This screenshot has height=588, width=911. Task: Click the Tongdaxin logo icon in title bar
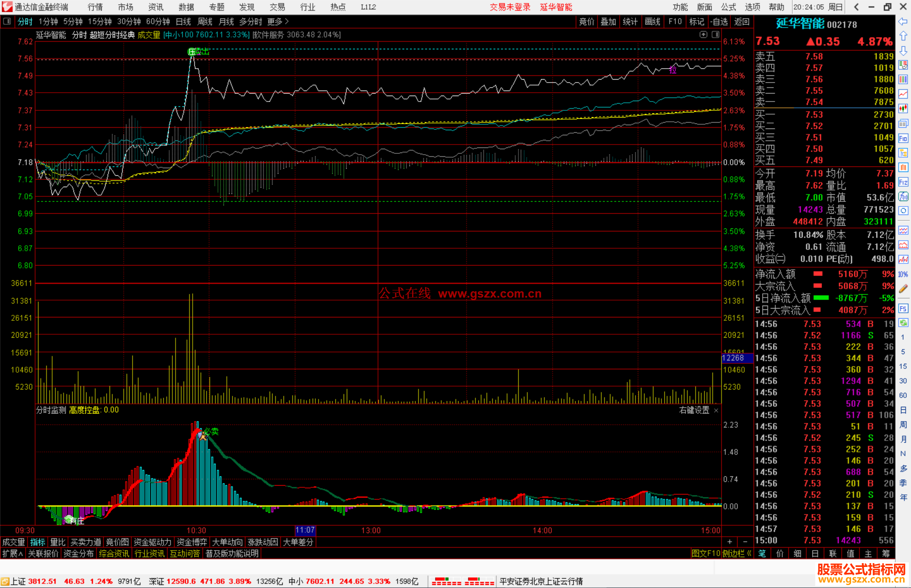click(7, 7)
